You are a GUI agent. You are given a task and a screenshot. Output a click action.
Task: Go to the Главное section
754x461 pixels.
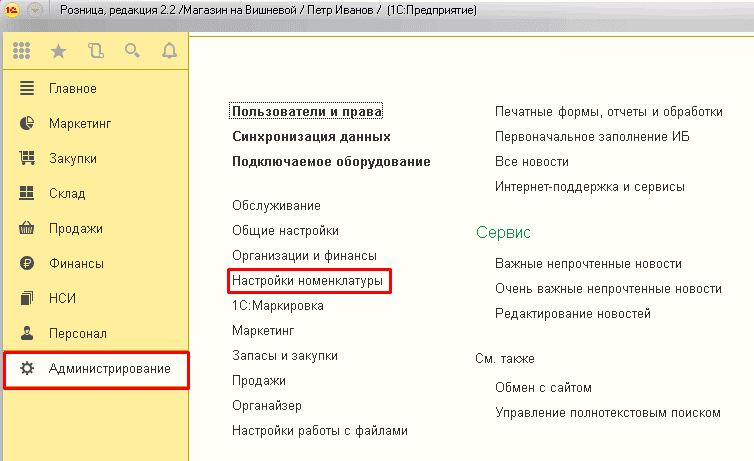[x=72, y=89]
